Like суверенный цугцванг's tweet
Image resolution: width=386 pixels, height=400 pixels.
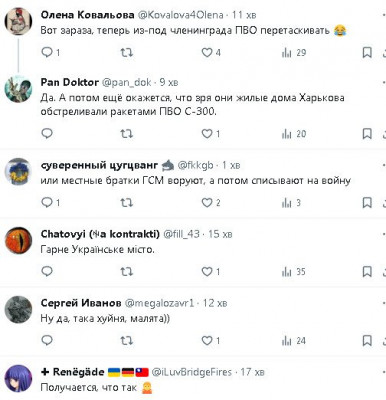coord(211,202)
